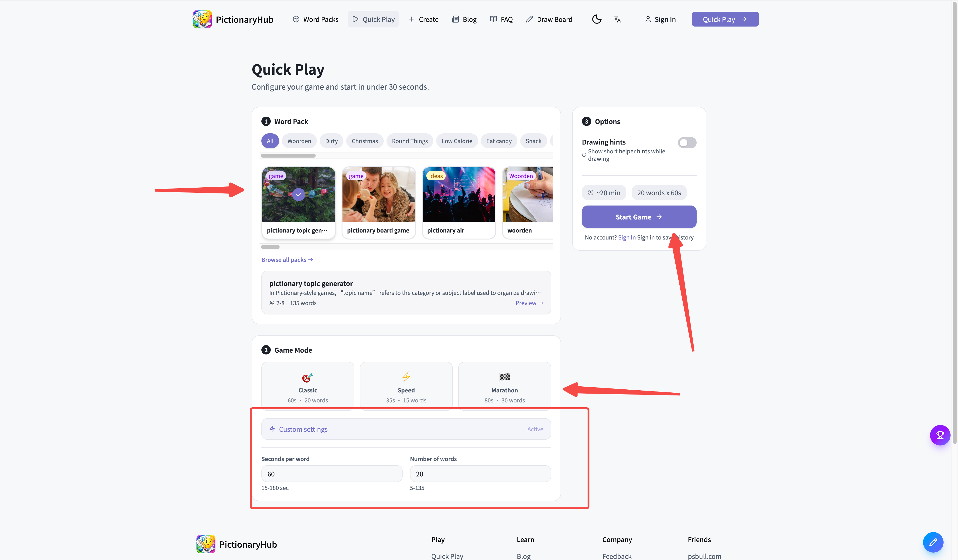Select Marathon mode checkered flag icon
This screenshot has height=560, width=958.
(x=504, y=377)
